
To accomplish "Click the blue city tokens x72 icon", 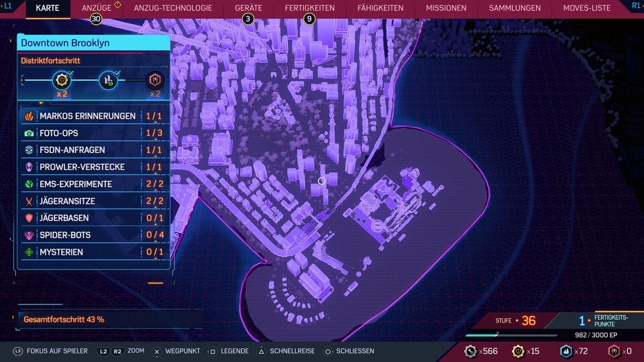I will [x=566, y=351].
